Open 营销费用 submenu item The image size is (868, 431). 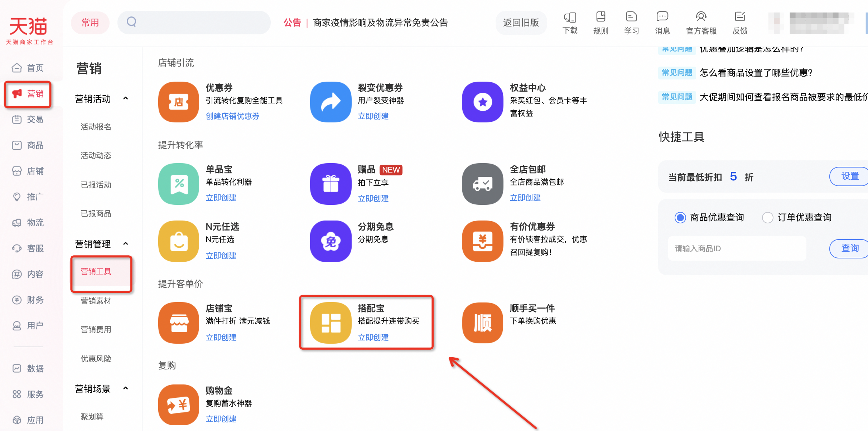pyautogui.click(x=96, y=329)
